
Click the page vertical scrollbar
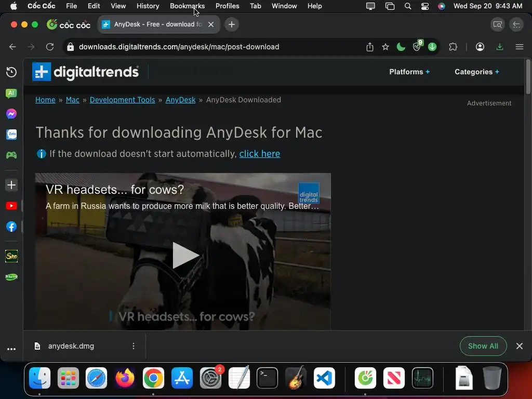[528, 77]
